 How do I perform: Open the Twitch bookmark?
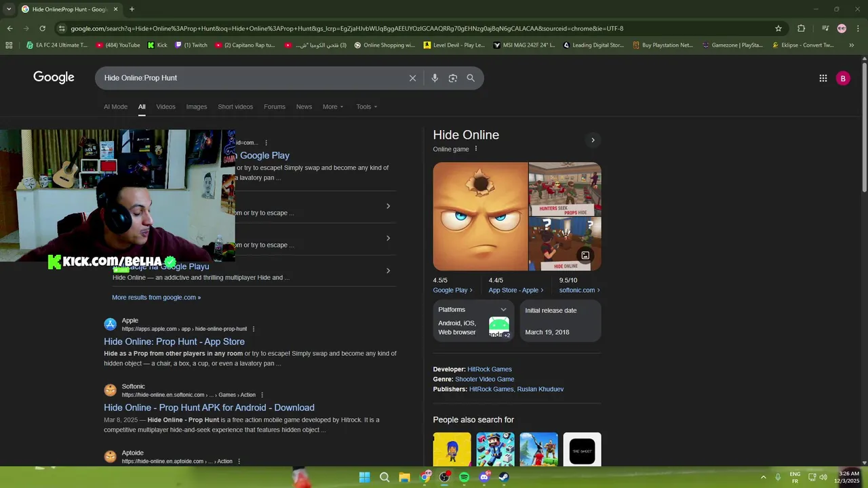(x=191, y=45)
